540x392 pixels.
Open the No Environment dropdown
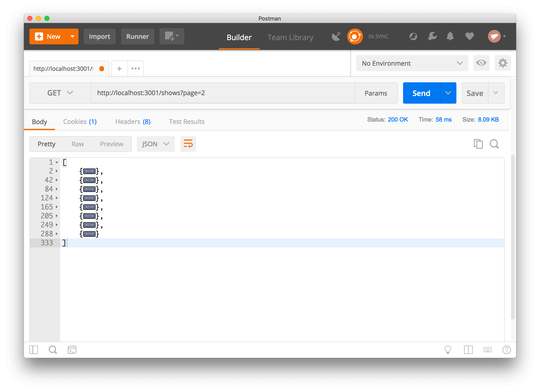coord(412,63)
